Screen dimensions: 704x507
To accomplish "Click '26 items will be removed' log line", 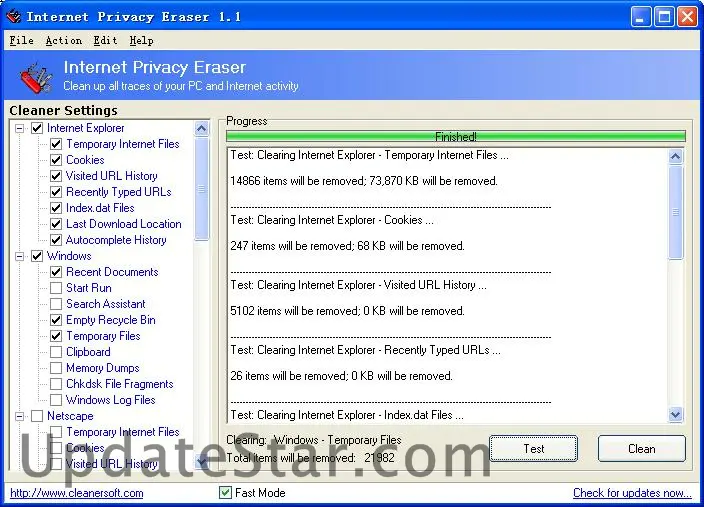I will click(x=341, y=376).
